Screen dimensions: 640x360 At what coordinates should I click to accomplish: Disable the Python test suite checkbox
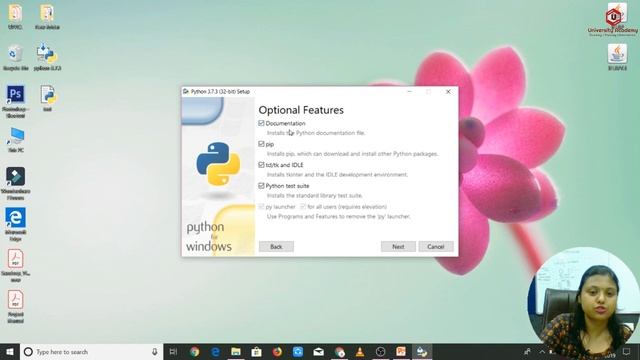261,186
